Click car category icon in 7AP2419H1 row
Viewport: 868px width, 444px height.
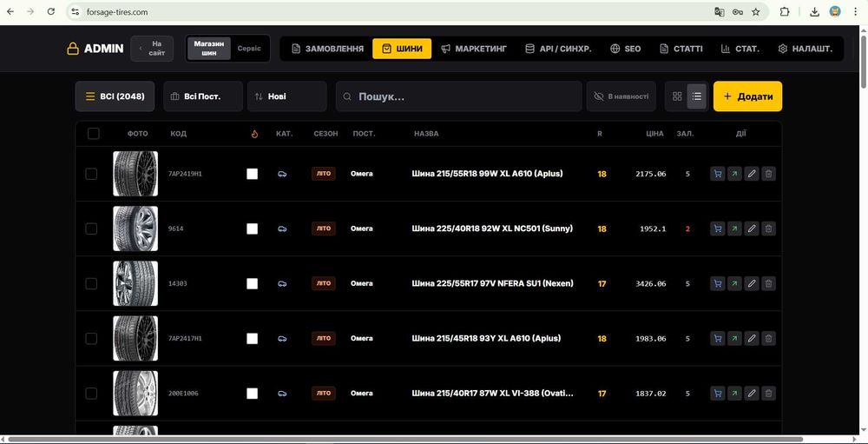(x=282, y=174)
